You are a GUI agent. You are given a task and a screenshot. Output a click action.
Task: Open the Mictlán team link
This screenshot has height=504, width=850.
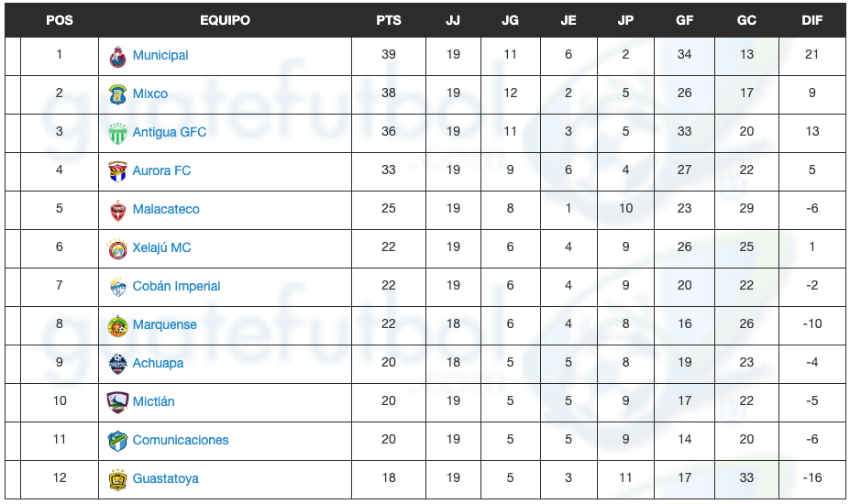[153, 401]
